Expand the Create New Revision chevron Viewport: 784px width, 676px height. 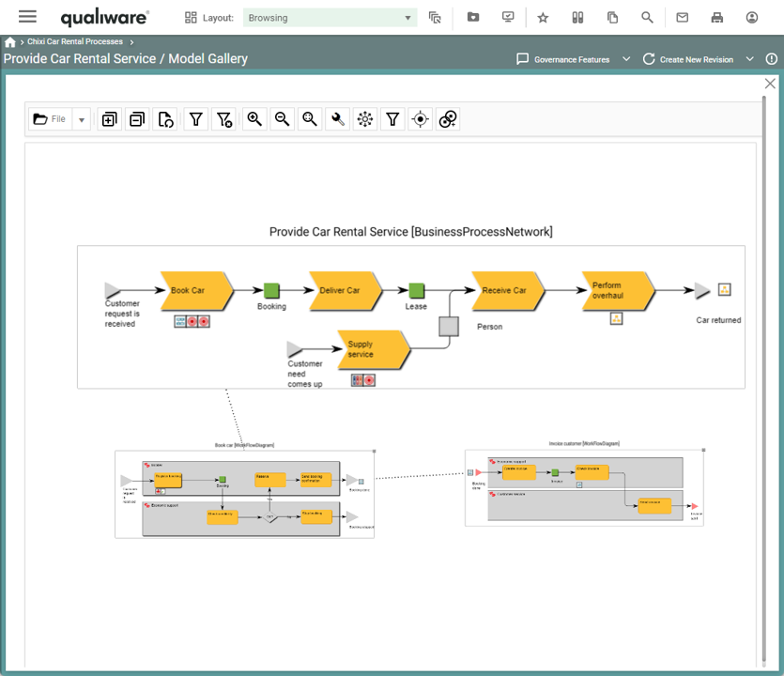pyautogui.click(x=749, y=59)
